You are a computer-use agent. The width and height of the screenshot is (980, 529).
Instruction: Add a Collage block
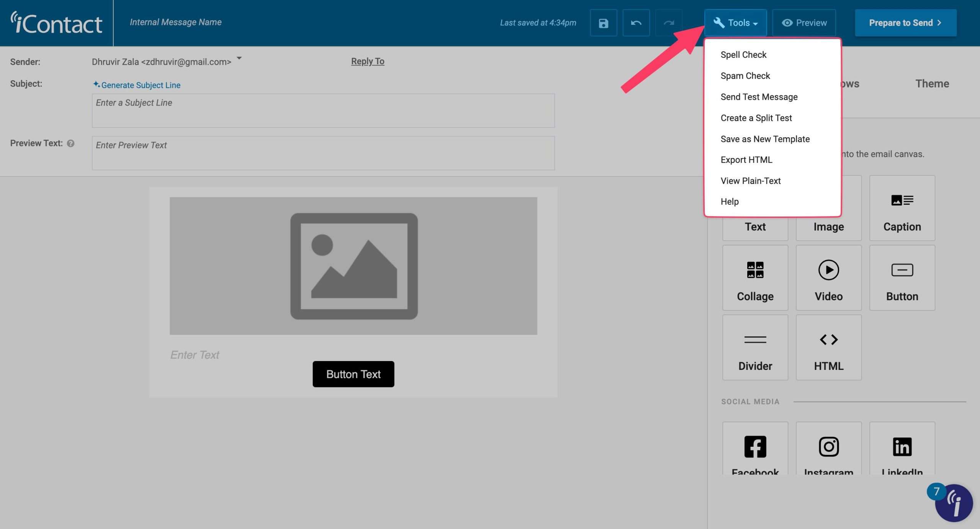point(755,277)
